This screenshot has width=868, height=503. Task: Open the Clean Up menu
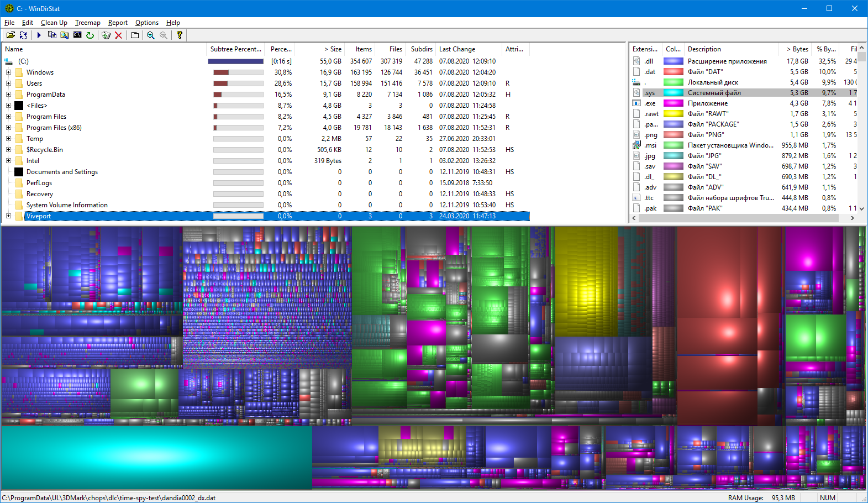click(x=54, y=23)
